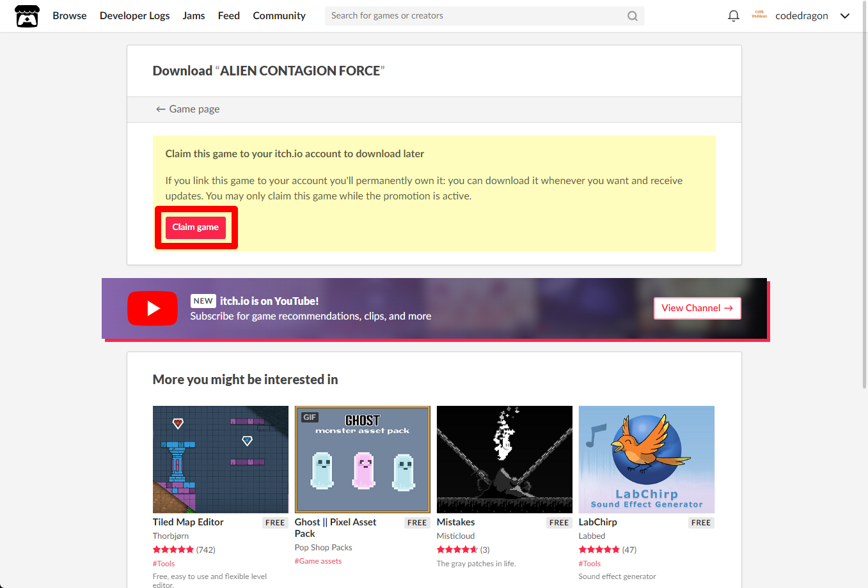Click 'The gray patches in life.' description
The height and width of the screenshot is (588, 868).
[x=476, y=564]
